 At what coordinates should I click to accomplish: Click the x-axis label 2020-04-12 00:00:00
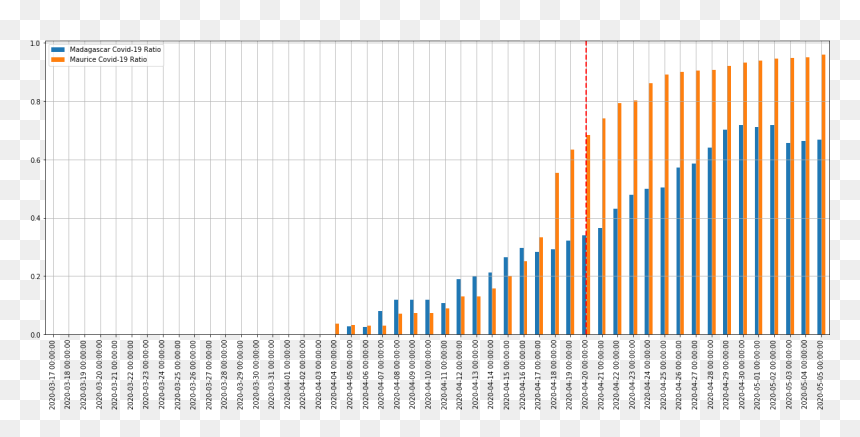[x=461, y=374]
